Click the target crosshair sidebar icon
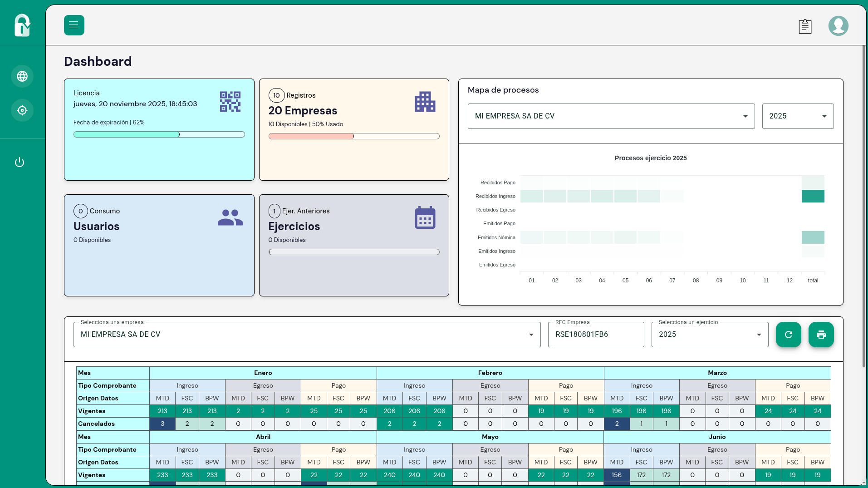Viewport: 868px width, 488px height. (x=22, y=110)
